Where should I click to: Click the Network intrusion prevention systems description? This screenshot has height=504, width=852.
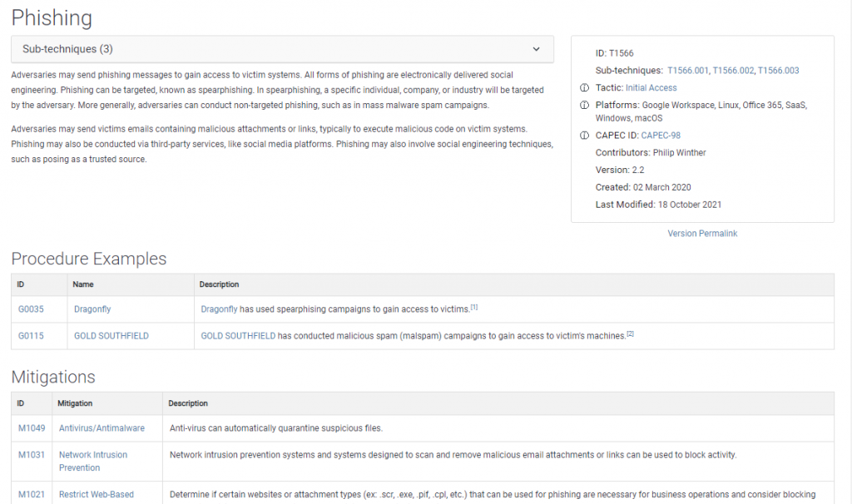point(453,455)
